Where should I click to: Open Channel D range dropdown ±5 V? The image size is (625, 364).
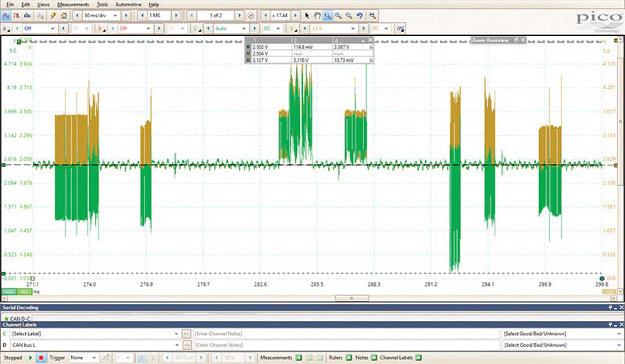[353, 28]
